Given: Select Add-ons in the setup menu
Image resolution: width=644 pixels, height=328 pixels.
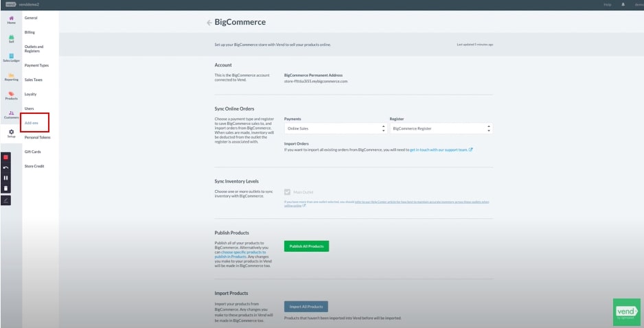Looking at the screenshot, I should pos(32,123).
